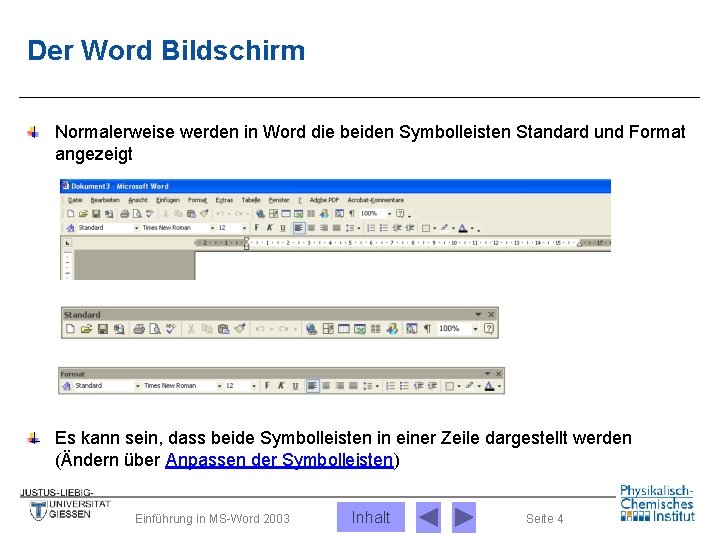Click New document in floating Standard toolbar
Viewport: 720px width, 540px height.
coord(70,329)
